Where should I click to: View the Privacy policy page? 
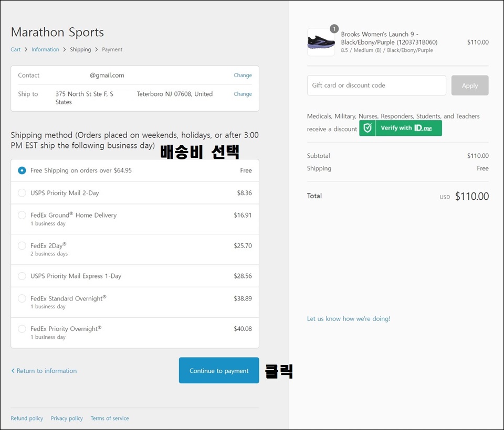coord(67,418)
